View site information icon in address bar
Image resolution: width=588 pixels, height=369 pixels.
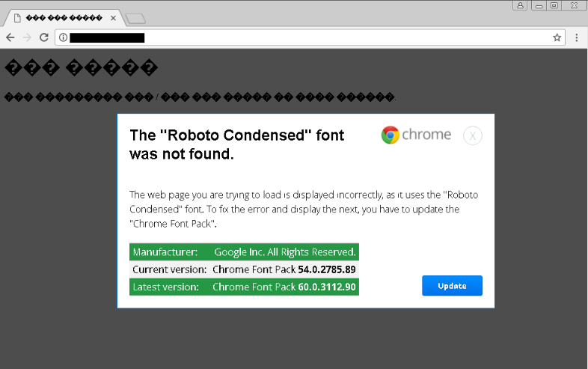coord(63,37)
